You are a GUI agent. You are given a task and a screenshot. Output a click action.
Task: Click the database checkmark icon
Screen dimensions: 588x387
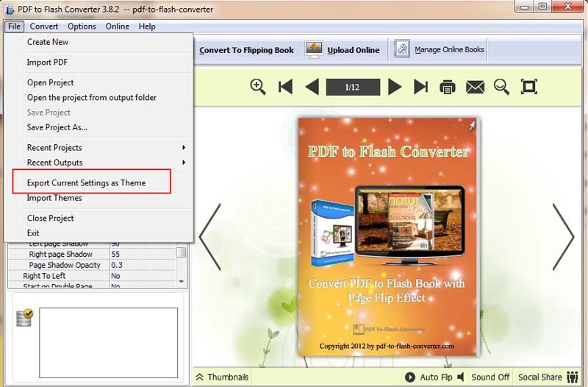pyautogui.click(x=25, y=318)
